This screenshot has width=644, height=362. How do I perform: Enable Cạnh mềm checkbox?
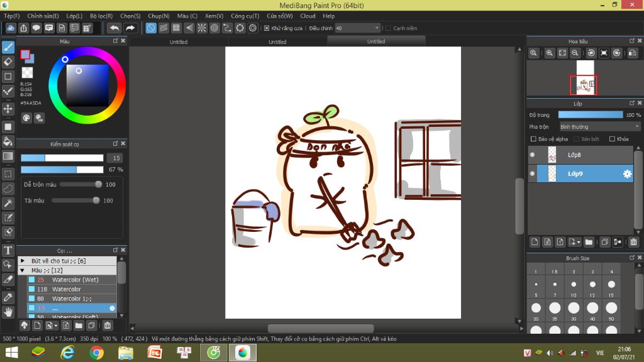point(388,28)
